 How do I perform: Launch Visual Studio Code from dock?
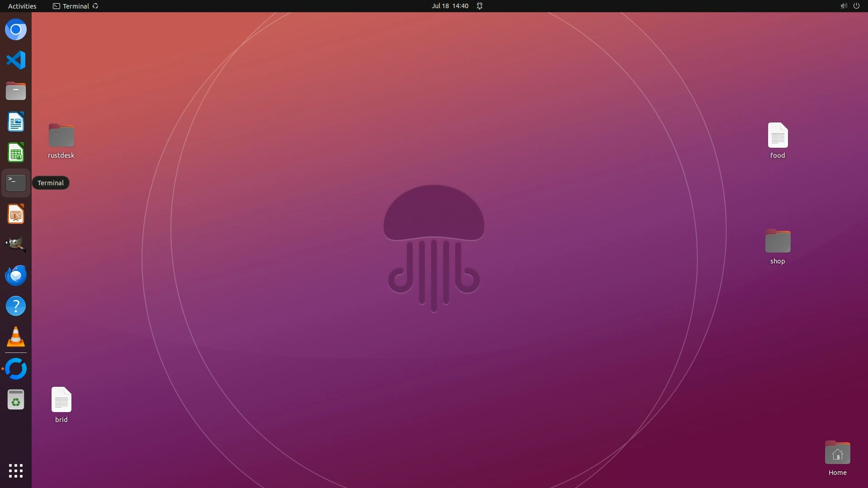16,60
